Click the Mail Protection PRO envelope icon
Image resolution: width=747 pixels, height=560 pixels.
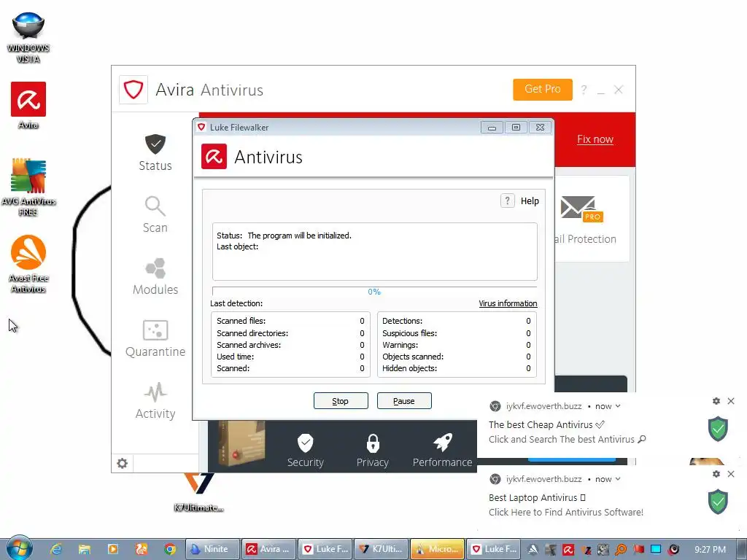[x=581, y=209]
